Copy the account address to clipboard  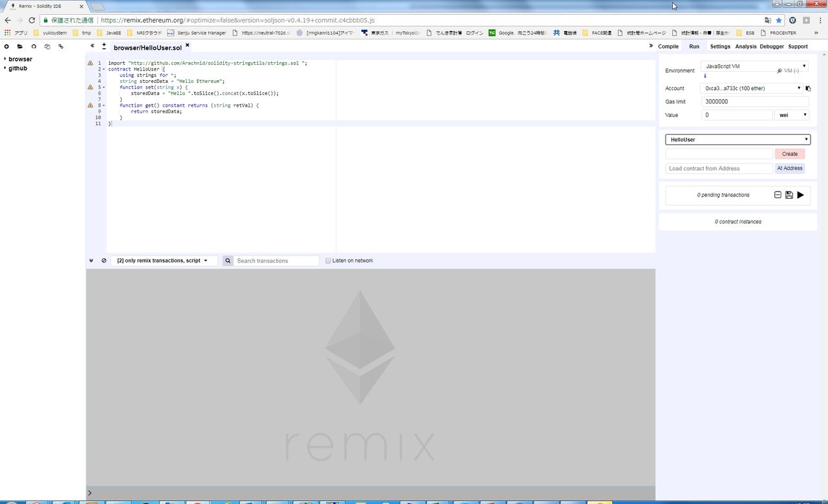pos(808,89)
